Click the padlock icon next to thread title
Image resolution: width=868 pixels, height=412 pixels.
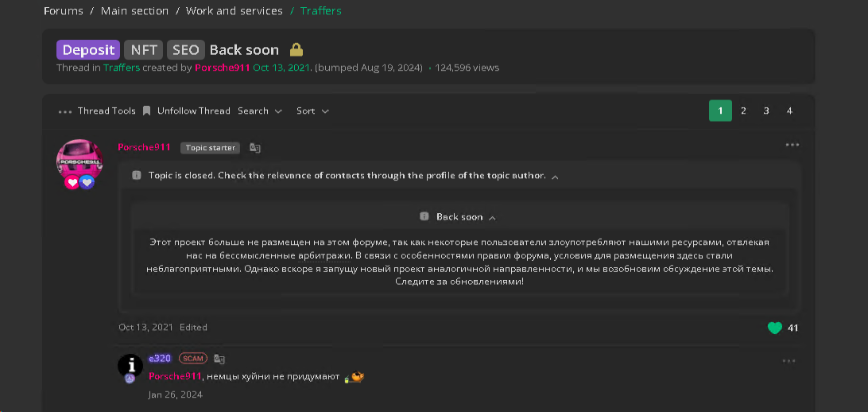[x=296, y=50]
